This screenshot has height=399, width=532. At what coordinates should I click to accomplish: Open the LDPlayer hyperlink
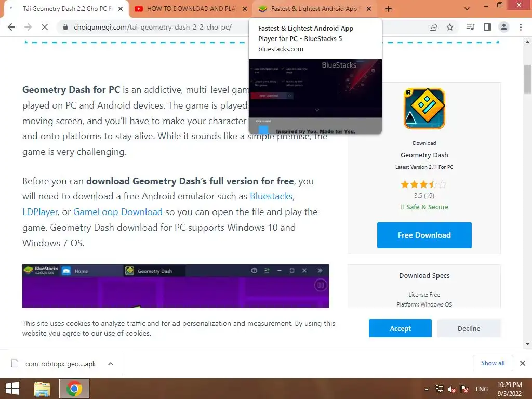pos(40,212)
